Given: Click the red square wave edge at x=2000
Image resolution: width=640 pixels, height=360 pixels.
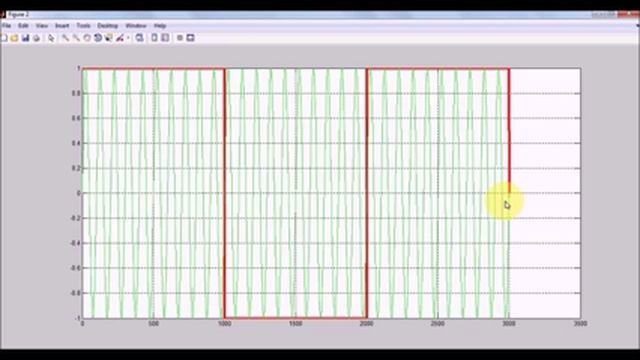Looking at the screenshot, I should pyautogui.click(x=367, y=193).
